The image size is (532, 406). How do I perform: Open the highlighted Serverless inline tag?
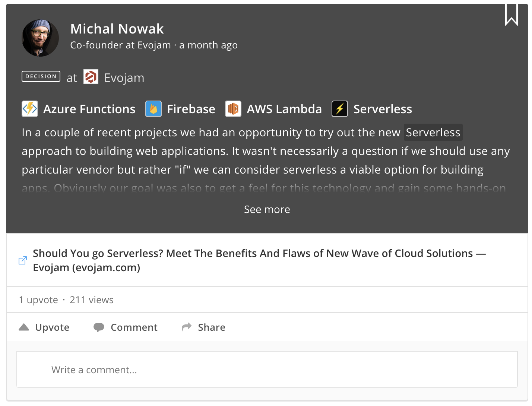pyautogui.click(x=433, y=132)
